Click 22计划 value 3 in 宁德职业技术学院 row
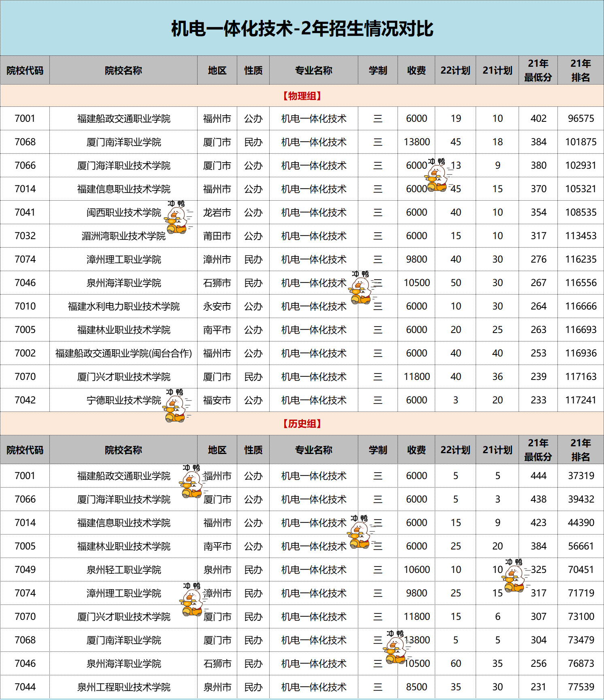604x700 pixels. tap(456, 400)
